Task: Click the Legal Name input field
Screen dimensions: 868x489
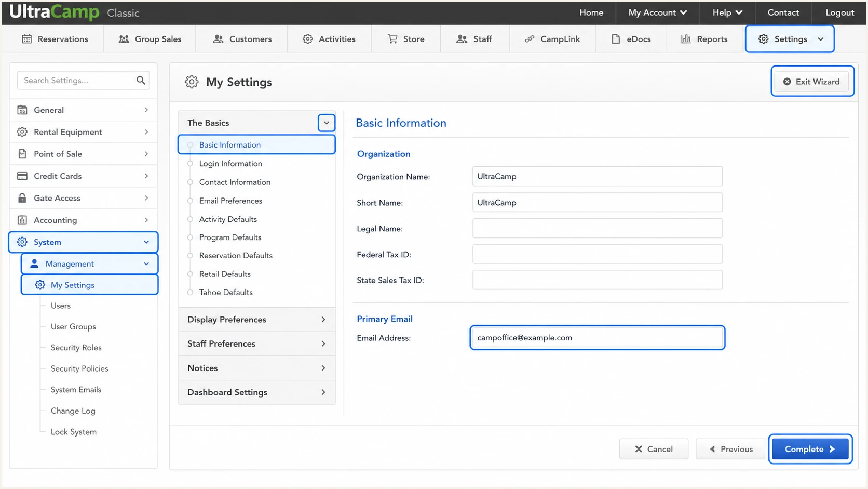Action: pos(598,228)
